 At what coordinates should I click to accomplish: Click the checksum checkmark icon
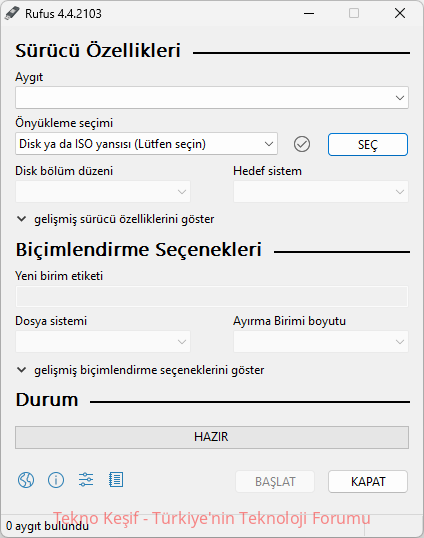click(302, 144)
